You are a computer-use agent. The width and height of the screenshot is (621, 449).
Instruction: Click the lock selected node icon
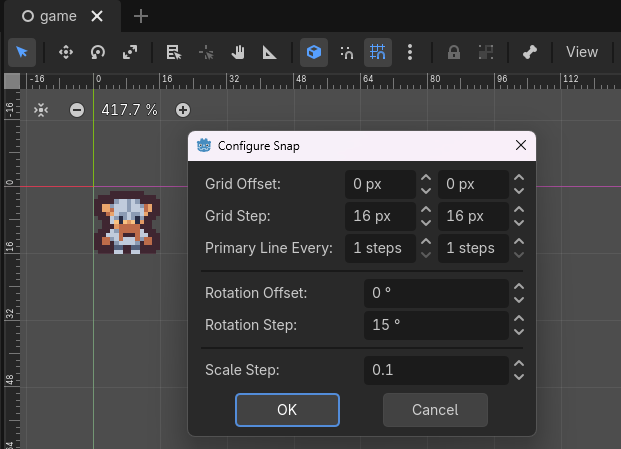pos(454,52)
